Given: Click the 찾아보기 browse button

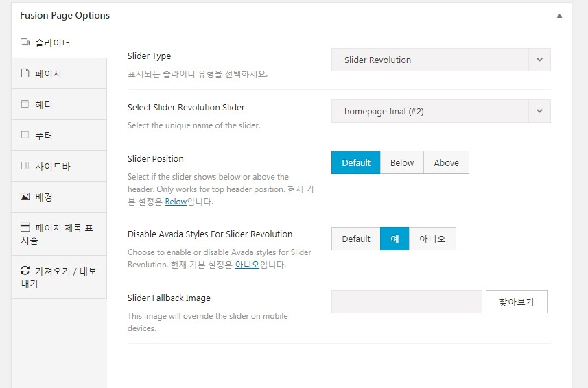Looking at the screenshot, I should (x=516, y=302).
